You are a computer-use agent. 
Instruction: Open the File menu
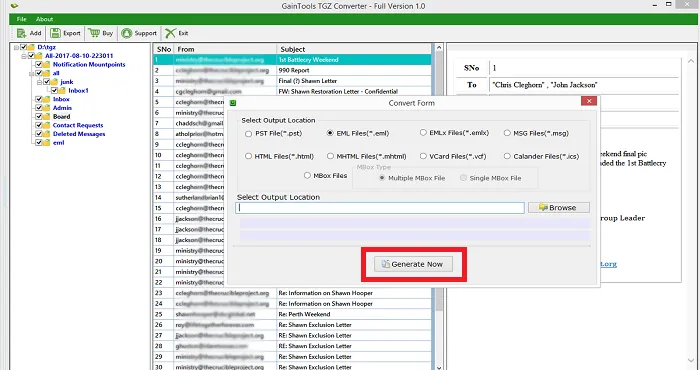tap(21, 19)
